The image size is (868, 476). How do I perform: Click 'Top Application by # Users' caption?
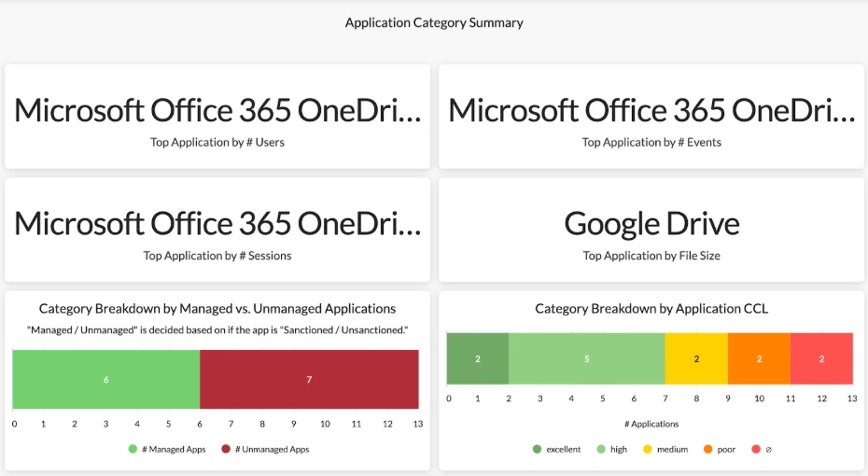coord(217,142)
